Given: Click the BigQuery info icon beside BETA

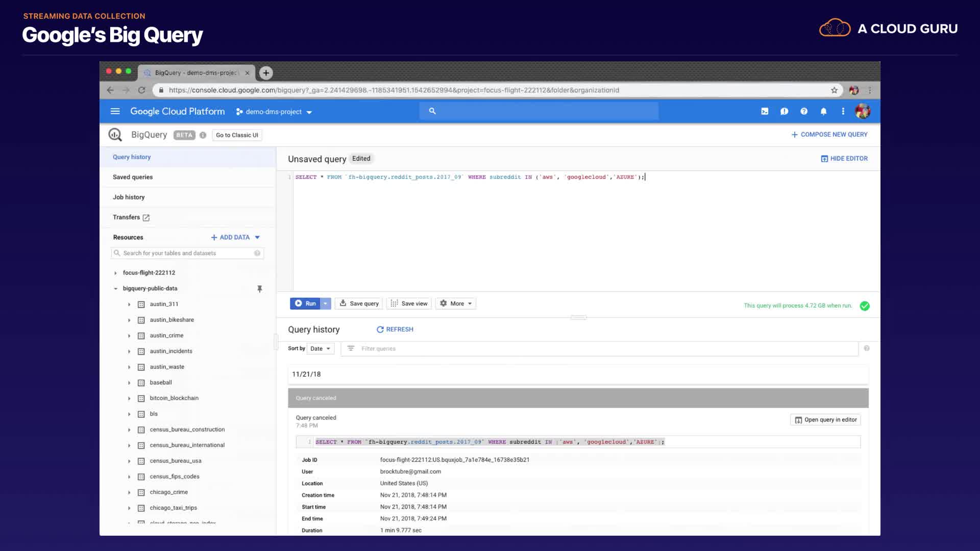Looking at the screenshot, I should [x=203, y=135].
